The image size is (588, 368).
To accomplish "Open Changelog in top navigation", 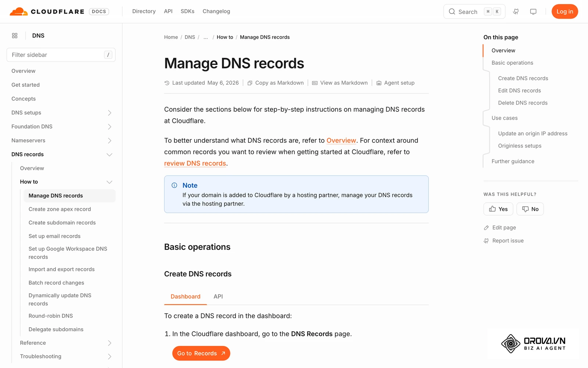I will (216, 11).
